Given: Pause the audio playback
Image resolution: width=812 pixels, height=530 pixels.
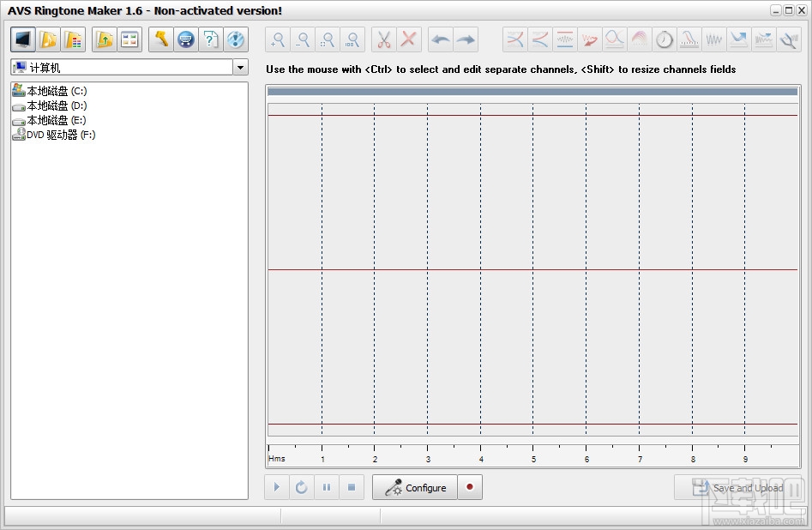Looking at the screenshot, I should coord(327,487).
